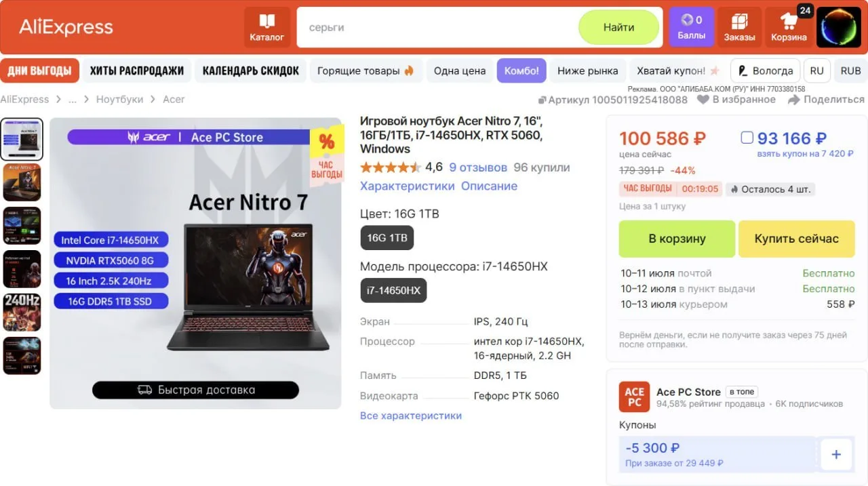The image size is (868, 486).
Task: Select the second Acer Nitro 7 thumbnail
Action: 22,182
